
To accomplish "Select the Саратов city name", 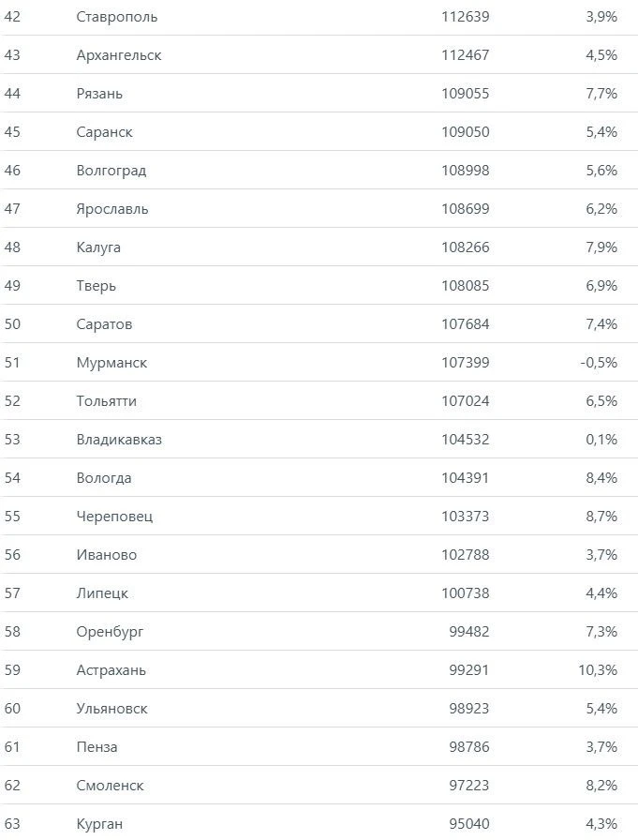I will 104,324.
